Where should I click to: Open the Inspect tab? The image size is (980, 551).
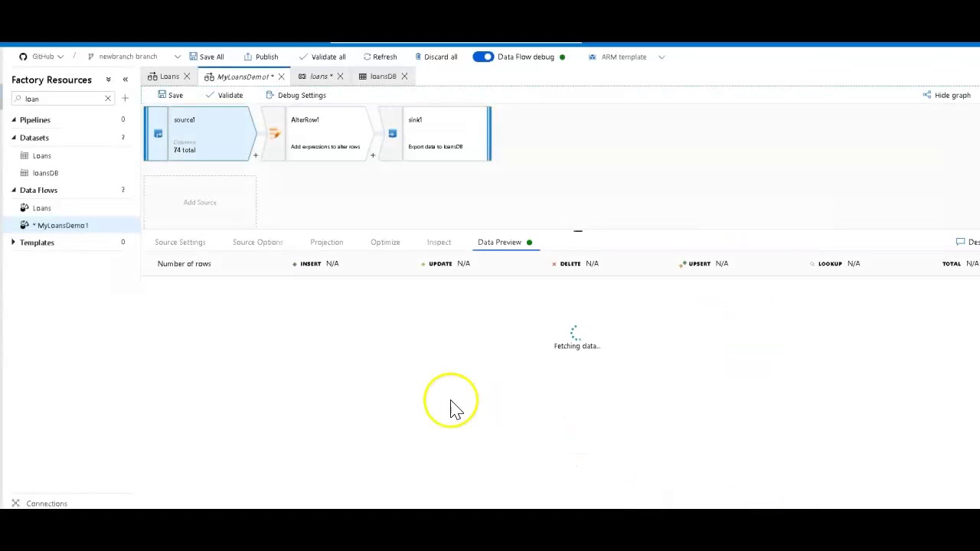439,243
